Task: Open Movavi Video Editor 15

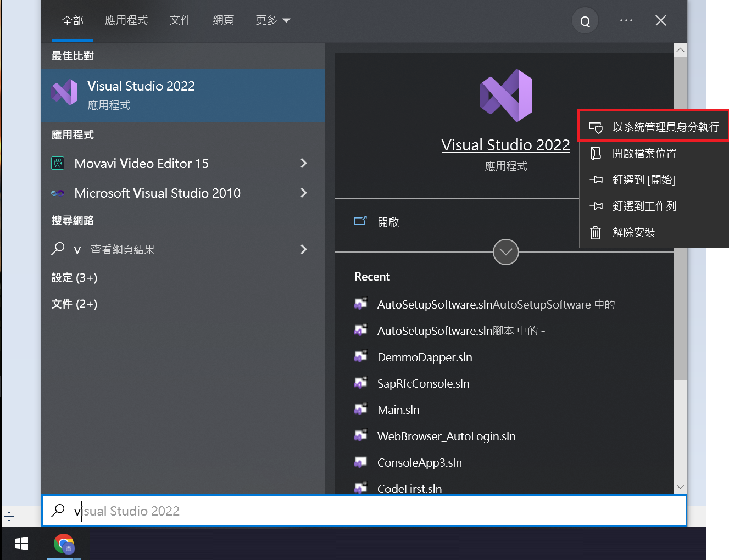Action: tap(141, 163)
